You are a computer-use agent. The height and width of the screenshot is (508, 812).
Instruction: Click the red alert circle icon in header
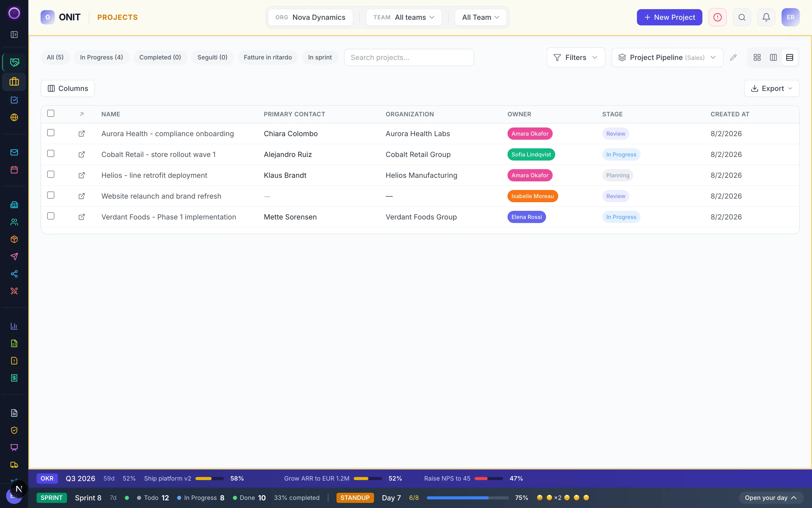(717, 17)
